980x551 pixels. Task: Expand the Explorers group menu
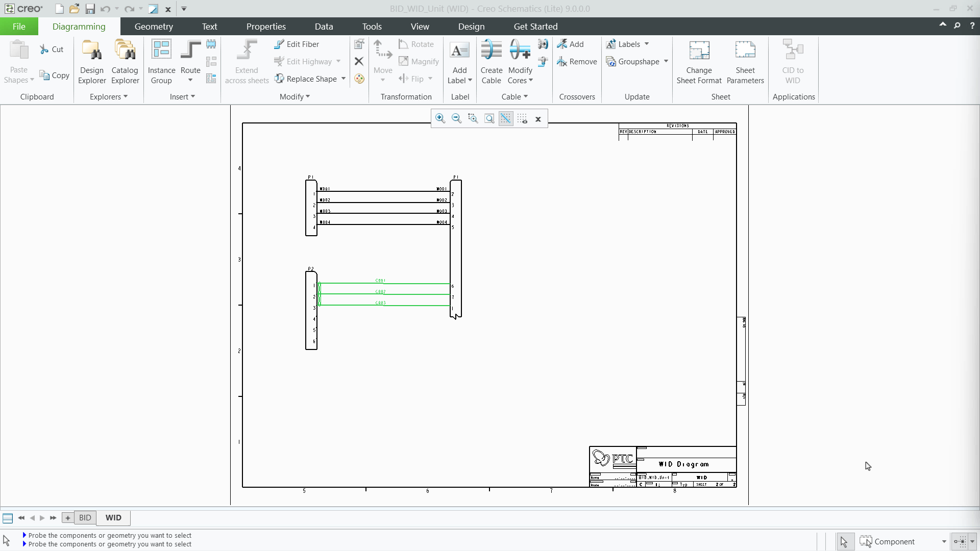tap(109, 97)
